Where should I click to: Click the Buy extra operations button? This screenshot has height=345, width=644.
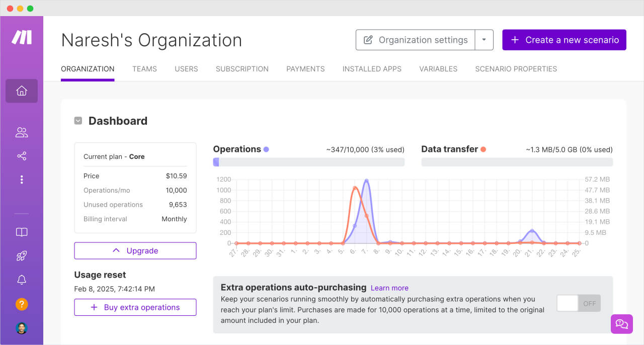coord(135,307)
